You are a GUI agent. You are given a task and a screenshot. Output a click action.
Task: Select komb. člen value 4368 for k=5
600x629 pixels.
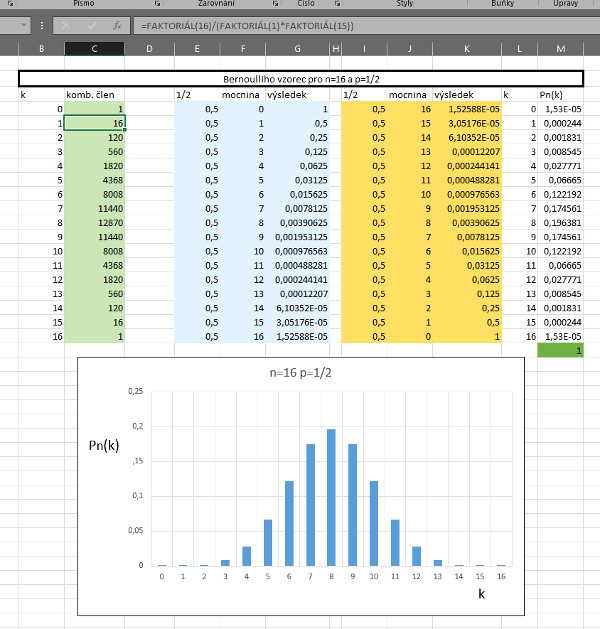click(x=94, y=180)
